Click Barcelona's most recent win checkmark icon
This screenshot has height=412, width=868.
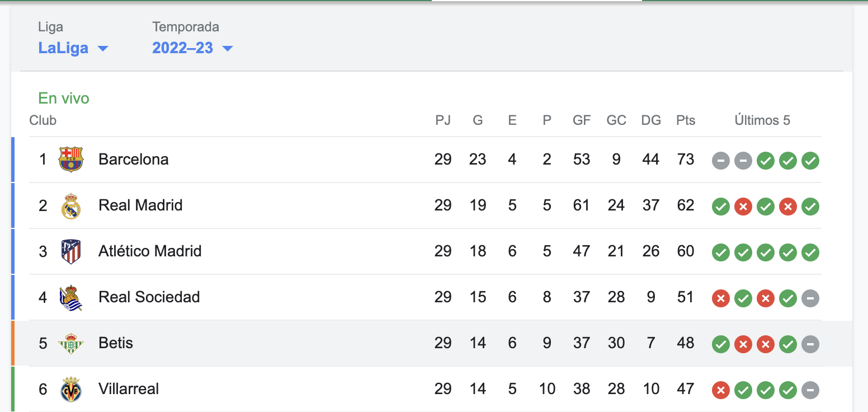point(810,161)
